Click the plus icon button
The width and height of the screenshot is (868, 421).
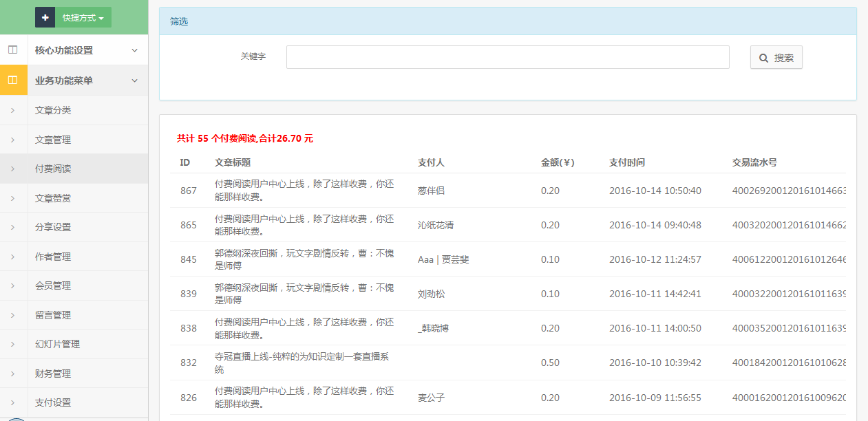coord(45,17)
